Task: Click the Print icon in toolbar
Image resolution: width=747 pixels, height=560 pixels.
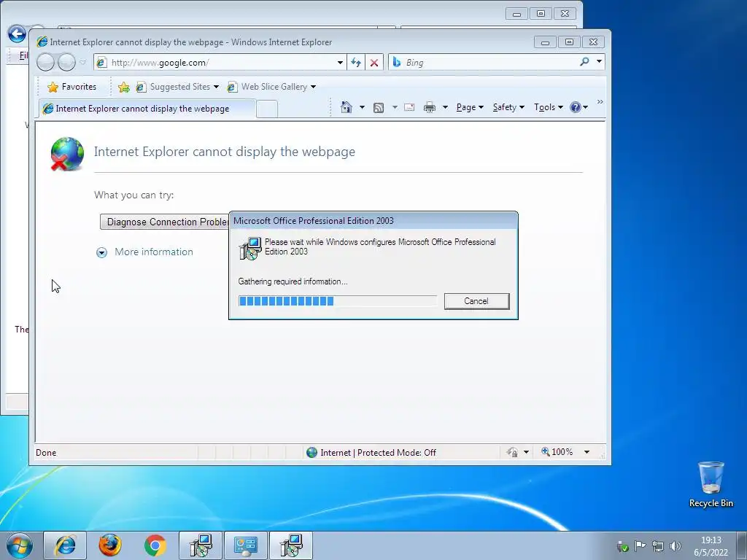Action: (x=429, y=108)
